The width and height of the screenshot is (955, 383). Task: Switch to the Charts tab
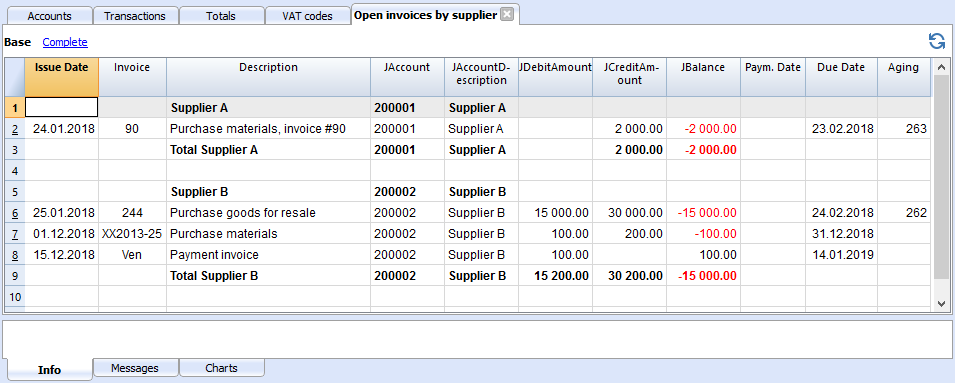point(222,368)
